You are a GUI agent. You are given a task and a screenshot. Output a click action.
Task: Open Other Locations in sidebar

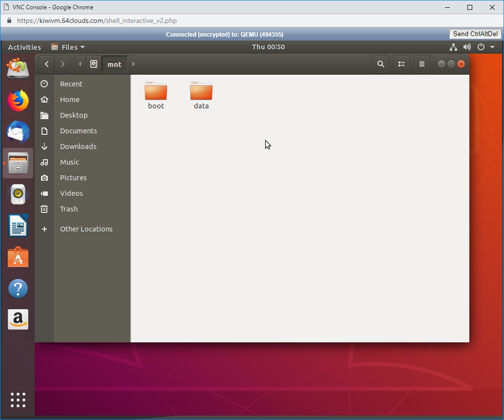(86, 229)
